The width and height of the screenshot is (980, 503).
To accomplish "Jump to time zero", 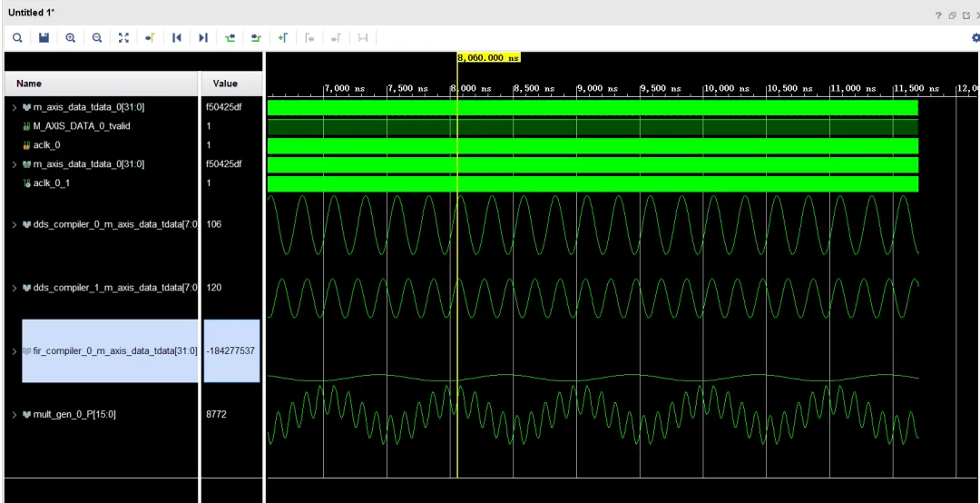I will click(177, 37).
